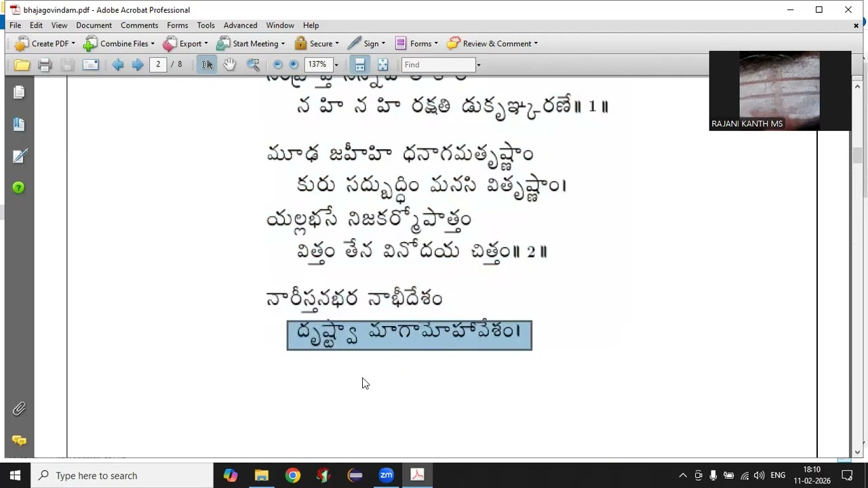
Task: Toggle the fit-one-full-page view icon
Action: point(383,64)
